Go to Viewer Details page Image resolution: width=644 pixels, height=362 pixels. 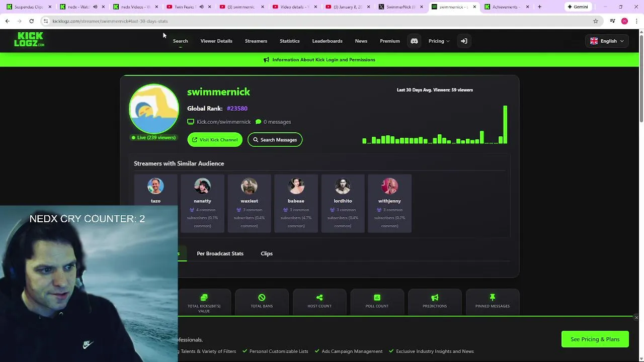216,41
